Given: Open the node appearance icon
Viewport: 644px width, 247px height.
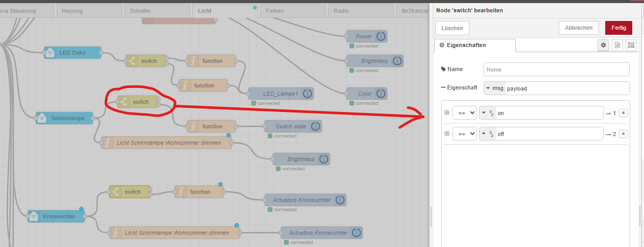Looking at the screenshot, I should 631,46.
